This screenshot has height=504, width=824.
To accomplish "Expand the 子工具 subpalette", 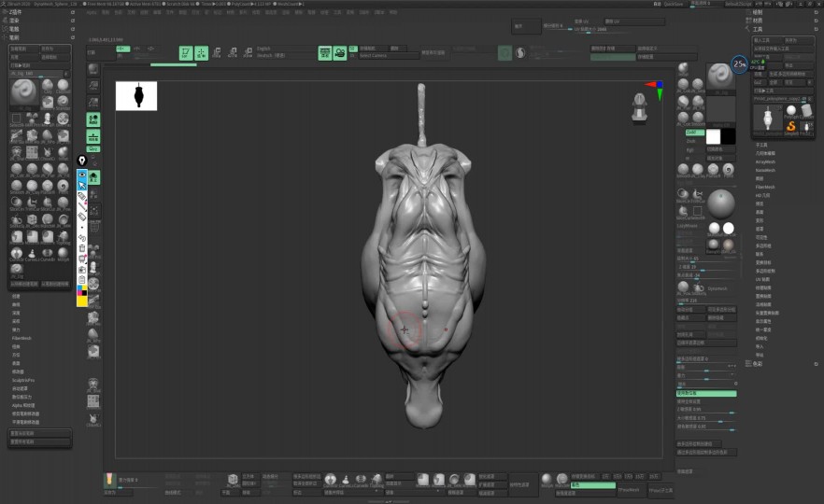I will (x=761, y=145).
